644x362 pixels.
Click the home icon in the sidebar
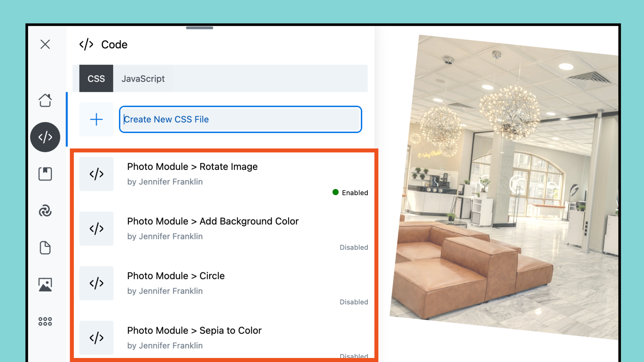(45, 100)
